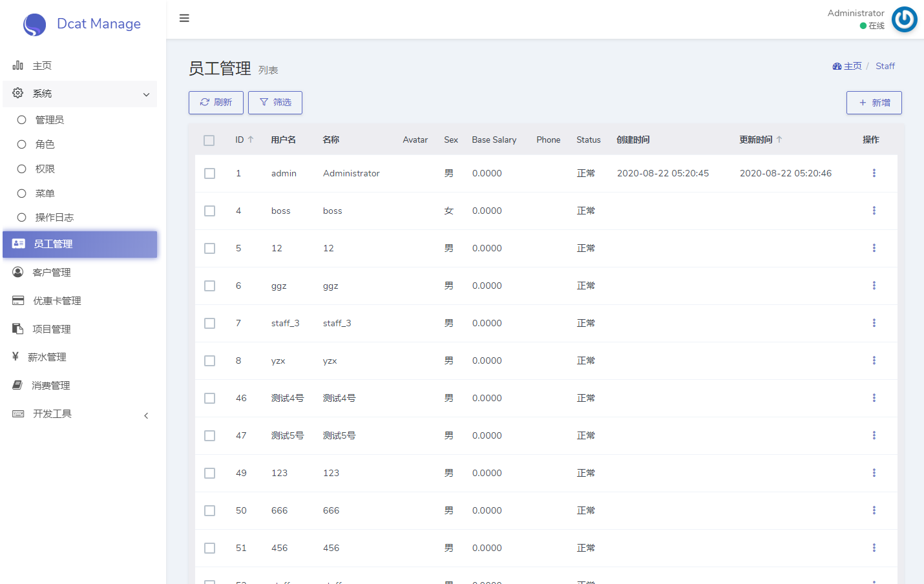
Task: Click the 项目管理 files icon
Action: pyautogui.click(x=18, y=329)
